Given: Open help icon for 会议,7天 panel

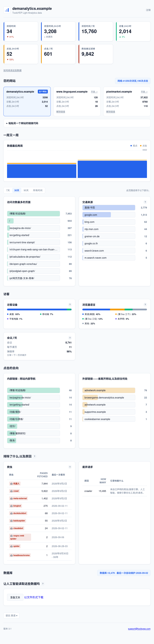Looking at the screenshot, I should tap(70, 338).
